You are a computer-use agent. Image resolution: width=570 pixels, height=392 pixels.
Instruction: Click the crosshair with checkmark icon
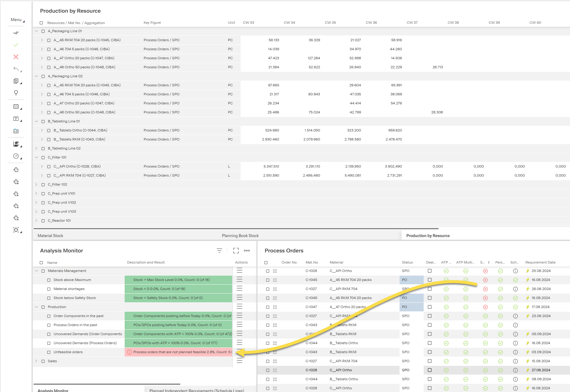pyautogui.click(x=16, y=170)
